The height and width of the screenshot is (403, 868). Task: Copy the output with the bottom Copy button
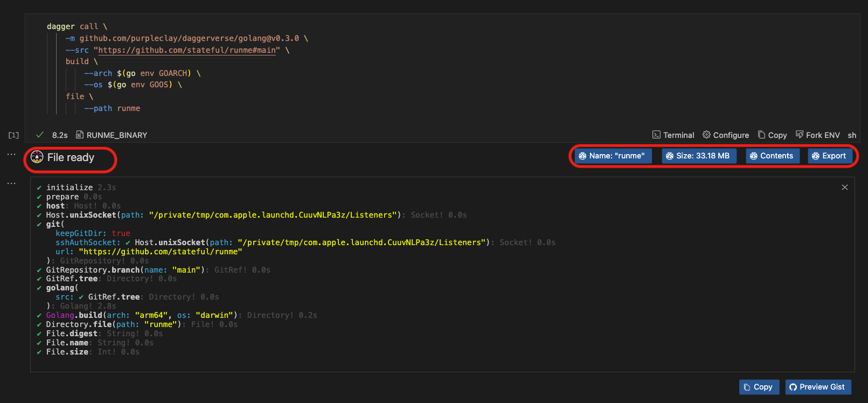(x=758, y=387)
